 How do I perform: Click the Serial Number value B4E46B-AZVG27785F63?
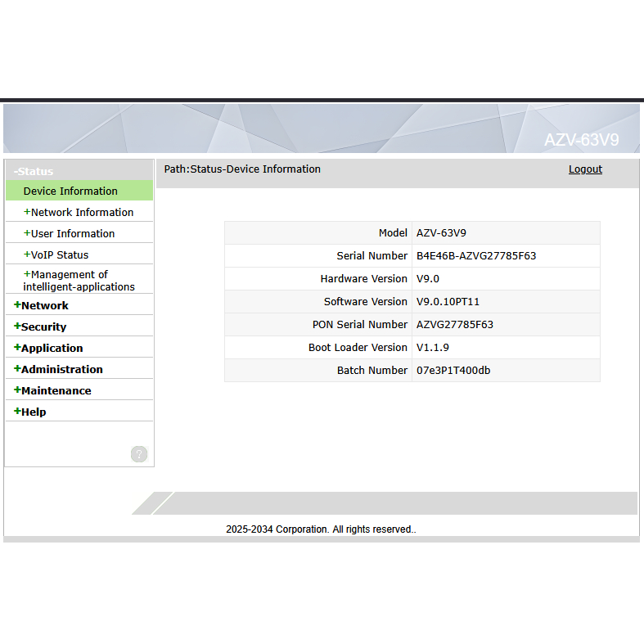coord(476,256)
